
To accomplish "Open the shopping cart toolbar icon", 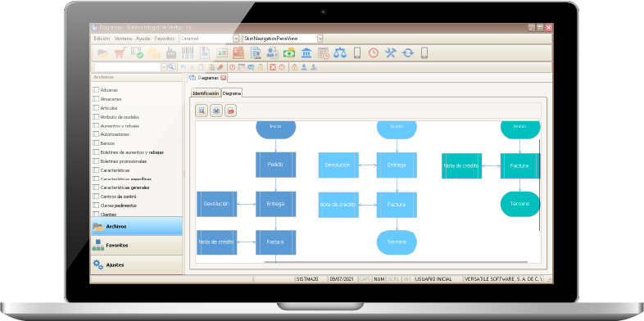I will click(x=120, y=52).
